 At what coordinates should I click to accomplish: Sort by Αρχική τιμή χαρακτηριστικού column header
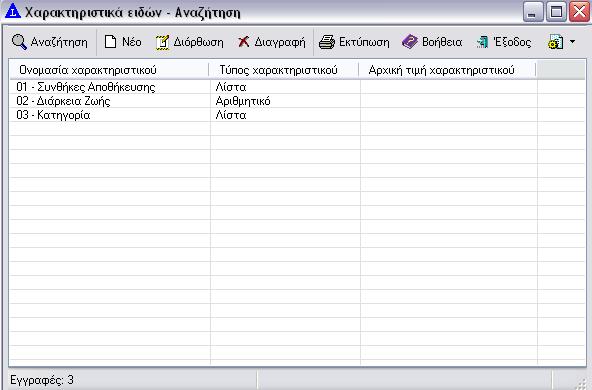447,70
